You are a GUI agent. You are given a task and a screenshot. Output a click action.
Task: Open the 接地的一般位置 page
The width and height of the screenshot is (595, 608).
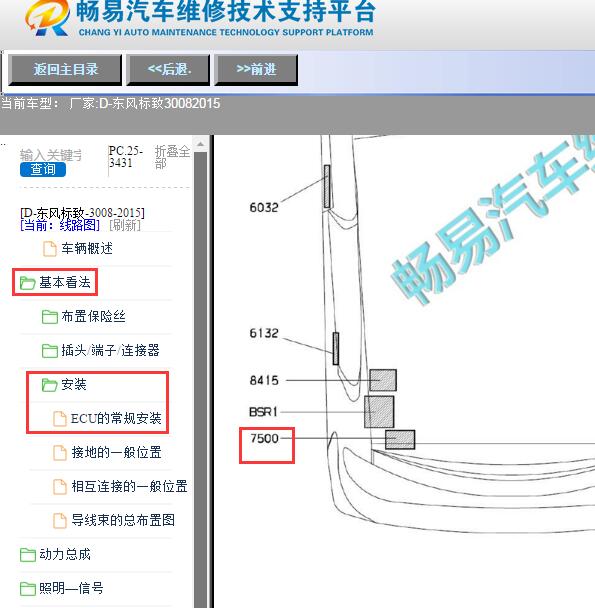[116, 453]
